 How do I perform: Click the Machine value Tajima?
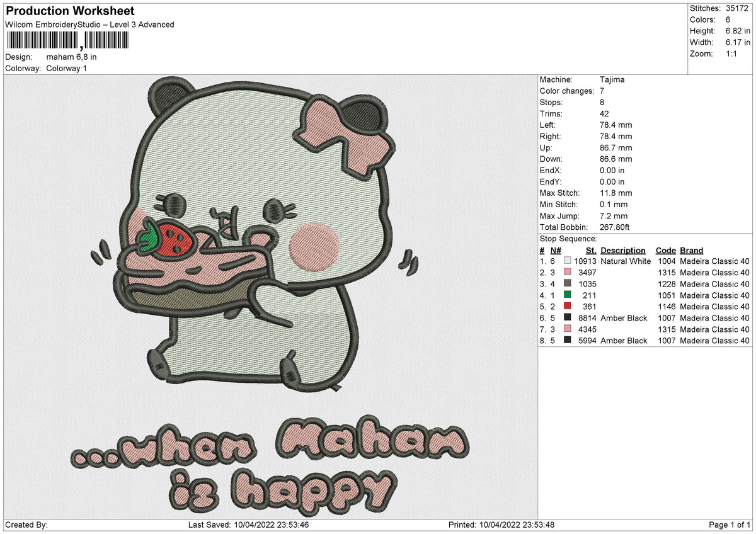(x=612, y=80)
